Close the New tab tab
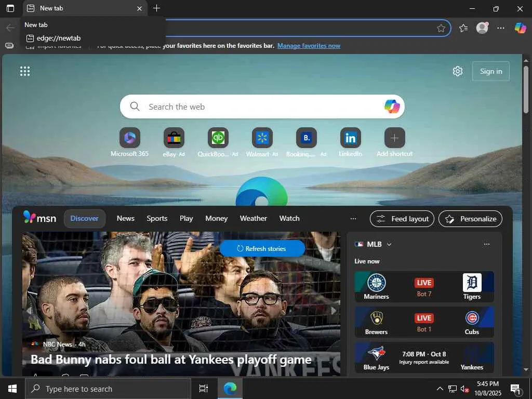 click(x=139, y=8)
